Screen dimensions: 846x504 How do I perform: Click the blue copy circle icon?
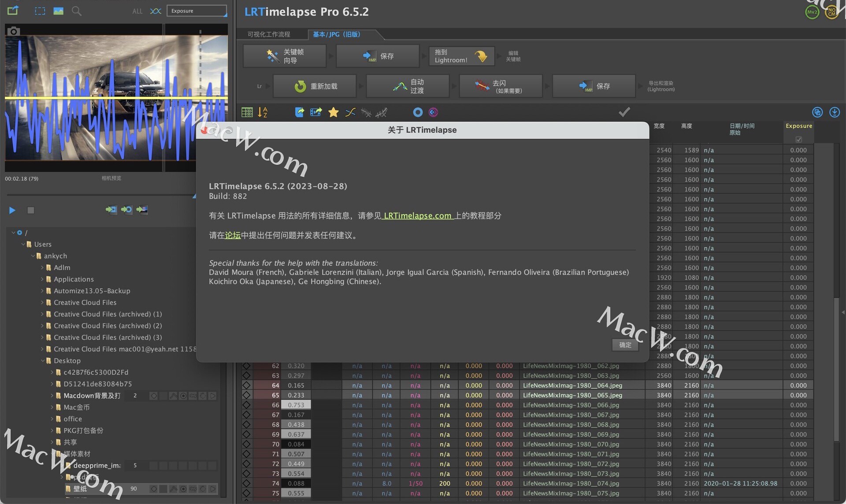pos(817,112)
